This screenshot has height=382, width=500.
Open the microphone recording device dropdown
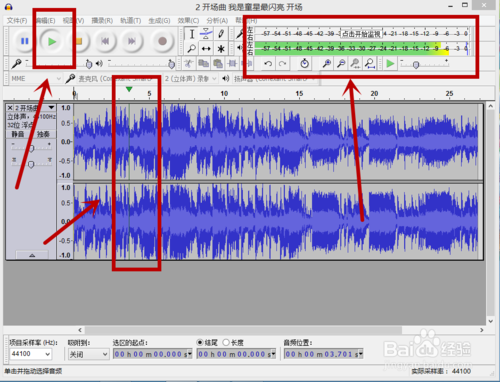[116, 79]
